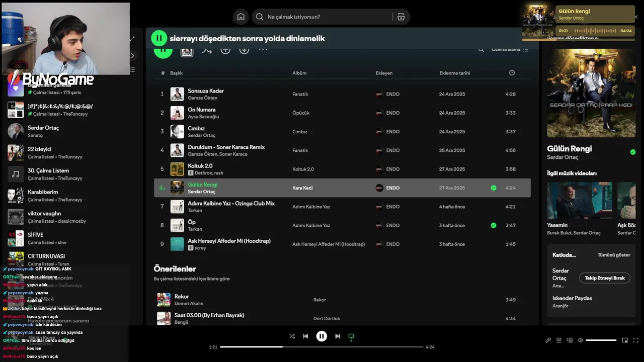Click explicit track Koltuk 2.0 cover art
The image size is (644, 362).
click(x=177, y=169)
